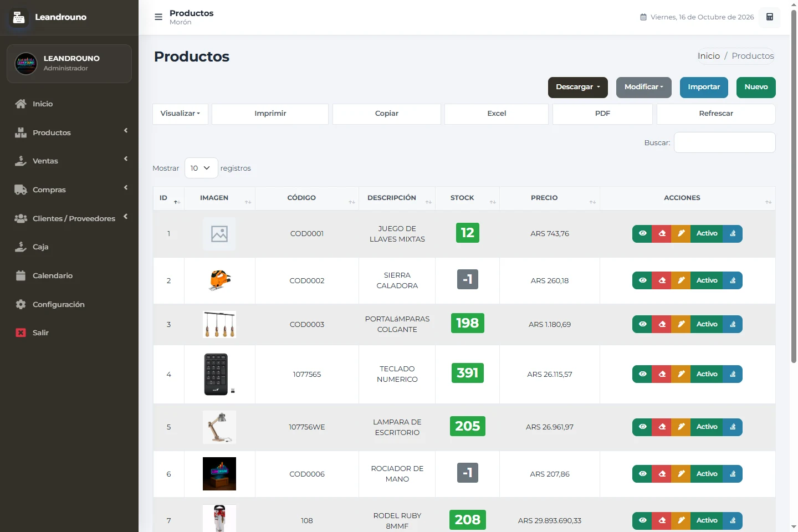Expand the Ventas sidebar submenu chevron
This screenshot has width=798, height=532.
tap(126, 159)
